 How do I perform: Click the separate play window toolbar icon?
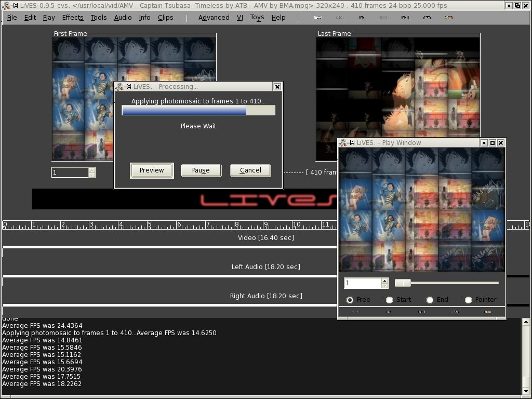click(x=317, y=18)
